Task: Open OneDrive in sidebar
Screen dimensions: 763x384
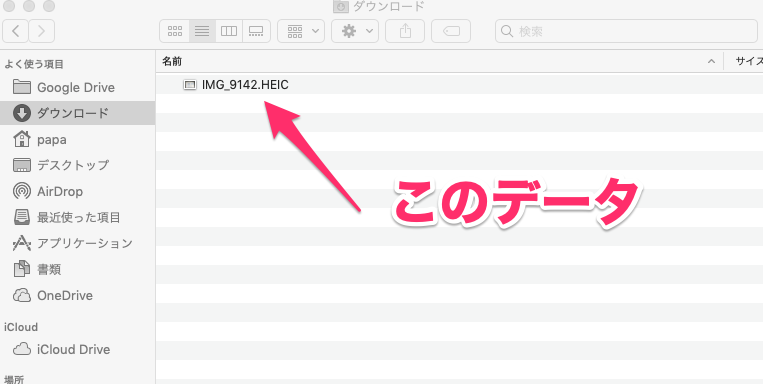Action: 78,295
